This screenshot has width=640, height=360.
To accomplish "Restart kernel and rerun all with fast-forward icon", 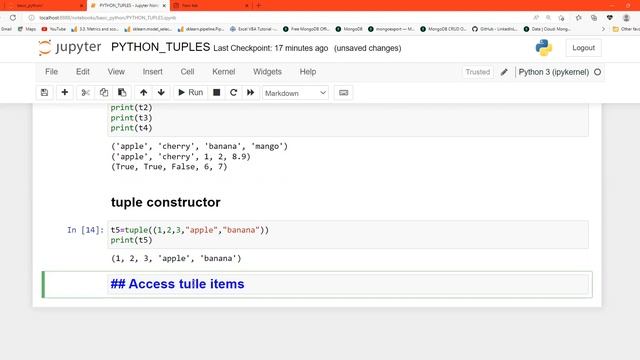I will coord(251,93).
